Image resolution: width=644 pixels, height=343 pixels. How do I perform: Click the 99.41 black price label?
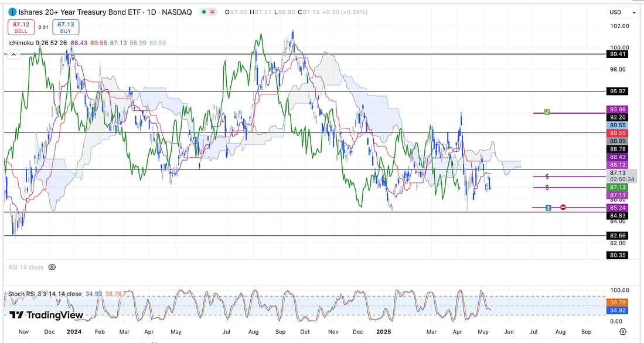[x=619, y=54]
